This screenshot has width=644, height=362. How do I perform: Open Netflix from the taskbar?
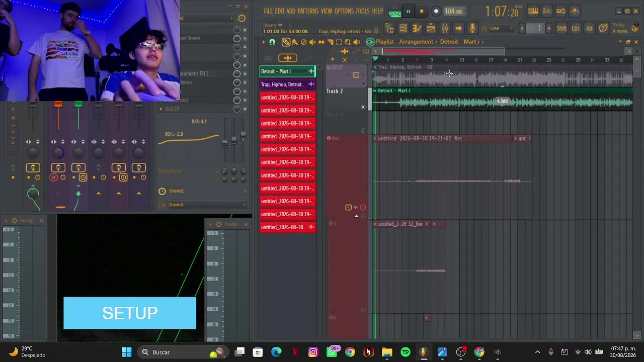(295, 352)
